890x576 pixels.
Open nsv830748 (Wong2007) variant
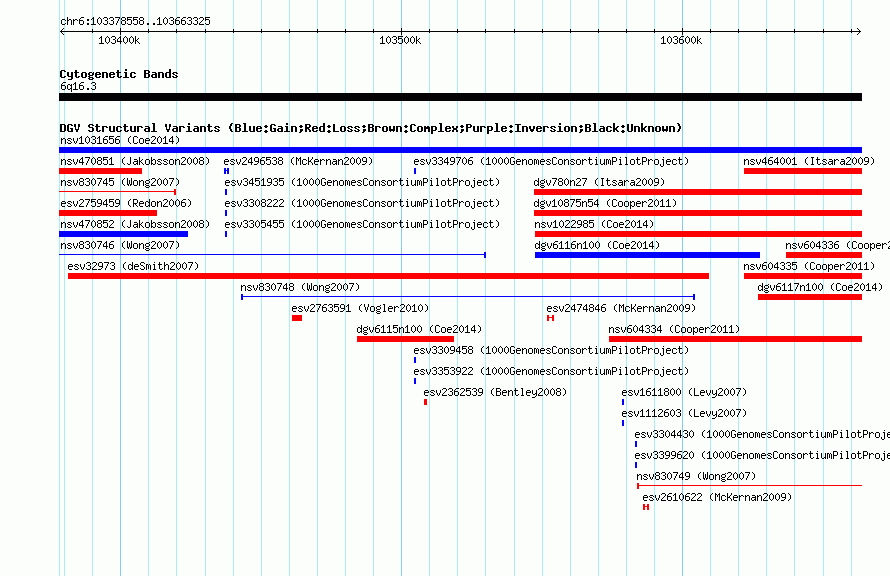[x=300, y=287]
